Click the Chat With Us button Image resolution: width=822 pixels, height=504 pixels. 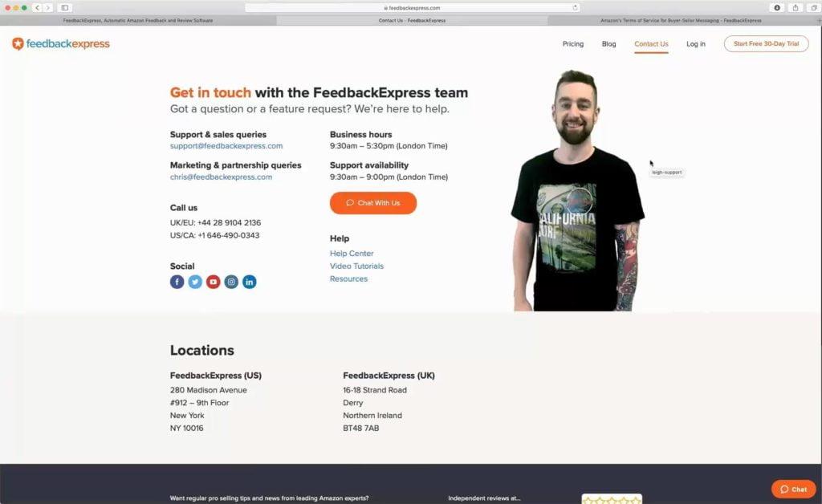tap(373, 203)
